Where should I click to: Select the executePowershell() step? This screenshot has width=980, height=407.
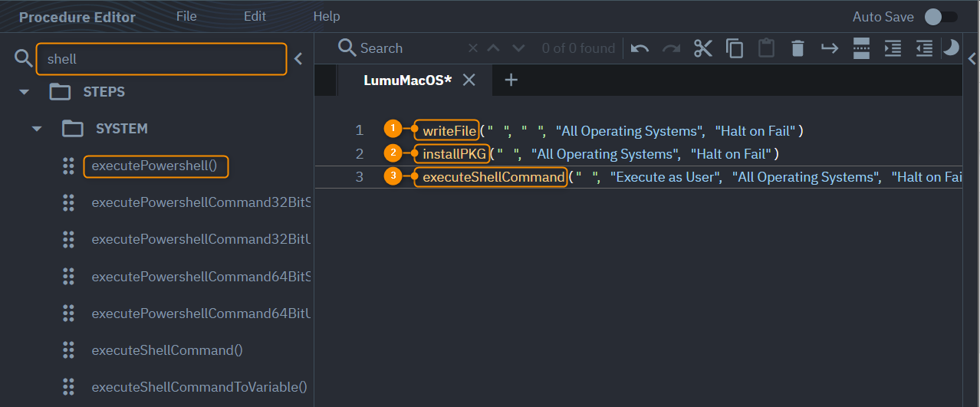click(156, 166)
